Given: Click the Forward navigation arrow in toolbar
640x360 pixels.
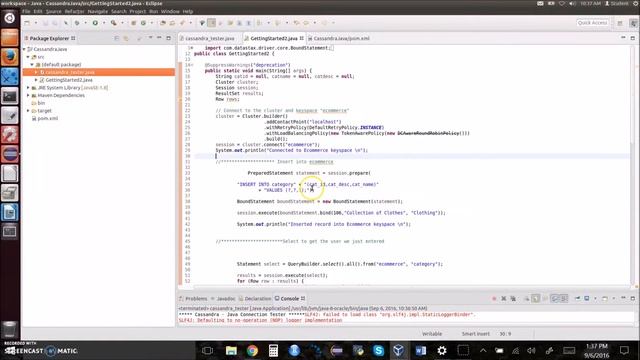Looking at the screenshot, I should coord(324,23).
